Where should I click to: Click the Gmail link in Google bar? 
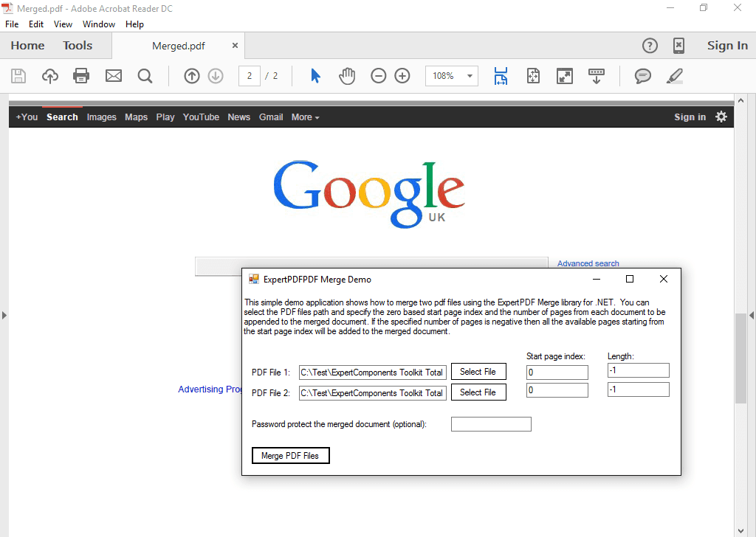(271, 117)
